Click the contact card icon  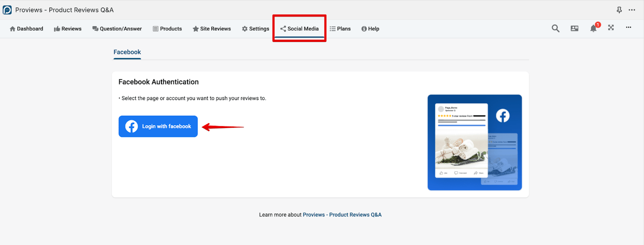point(574,28)
